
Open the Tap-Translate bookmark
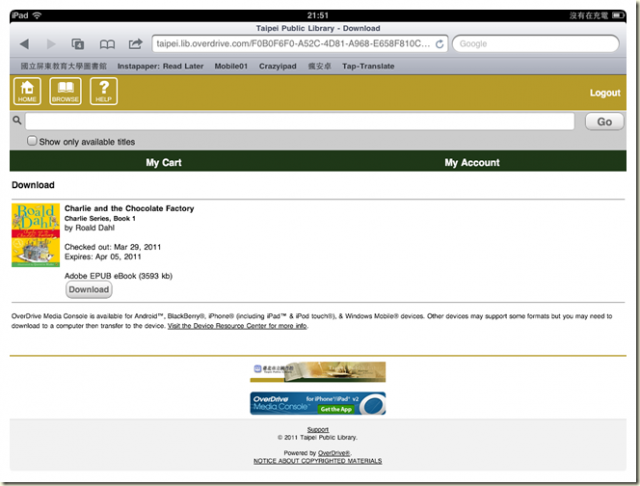tap(368, 66)
